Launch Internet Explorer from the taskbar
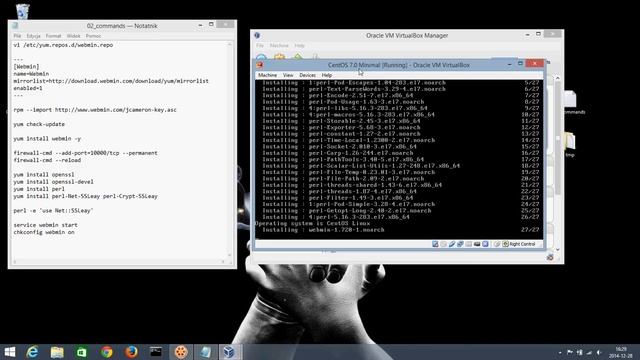Screen dimensions: 640x360 [x=32, y=352]
